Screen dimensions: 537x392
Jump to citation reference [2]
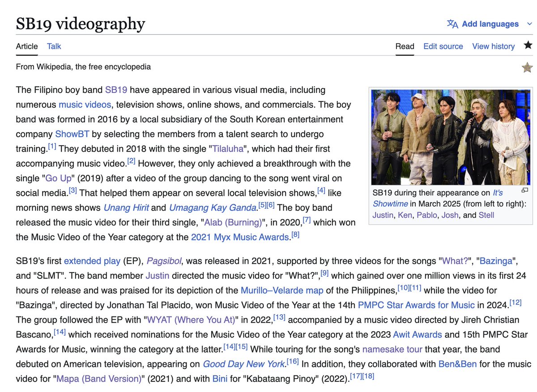click(131, 161)
